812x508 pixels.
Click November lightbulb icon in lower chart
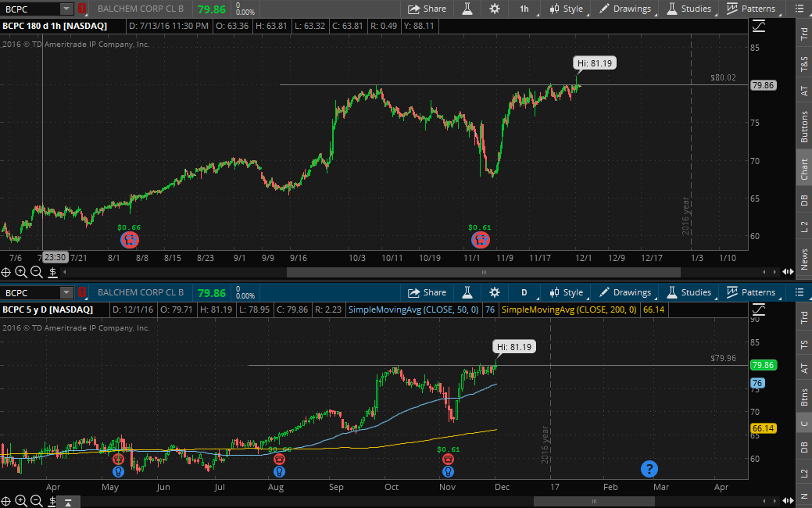pyautogui.click(x=448, y=471)
